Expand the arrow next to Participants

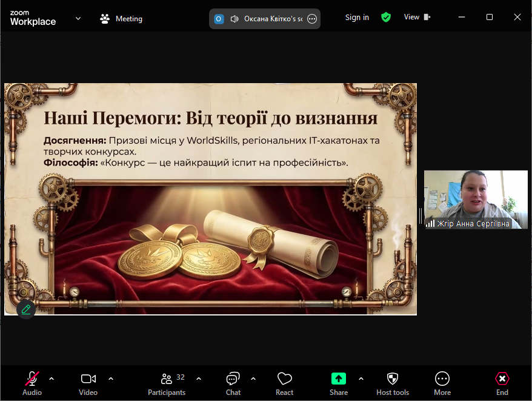[x=199, y=379]
